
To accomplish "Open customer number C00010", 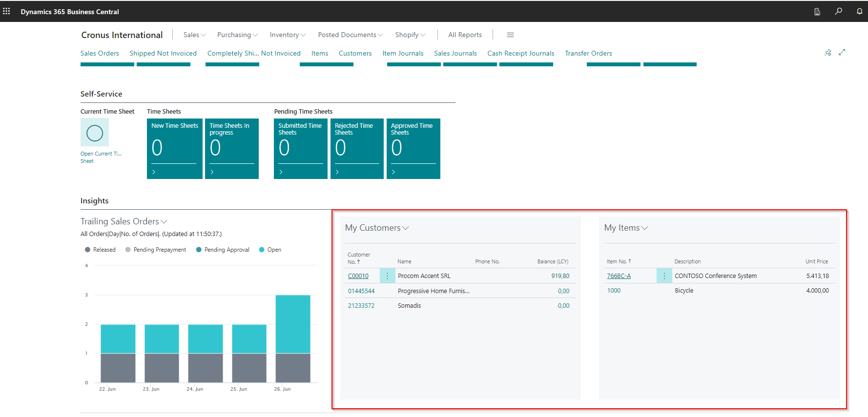I will point(358,276).
